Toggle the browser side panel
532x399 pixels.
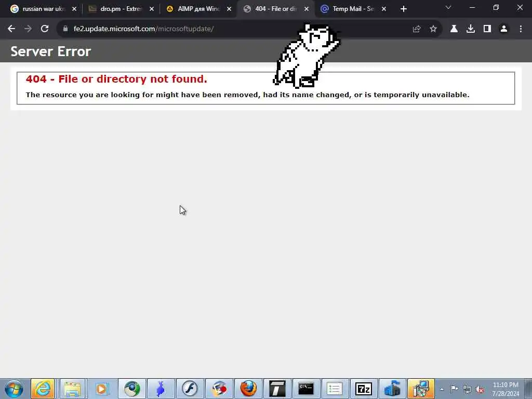pyautogui.click(x=487, y=29)
